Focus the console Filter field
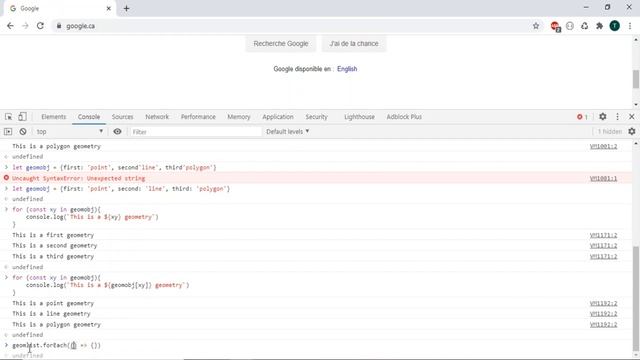Image resolution: width=640 pixels, height=360 pixels. click(195, 131)
